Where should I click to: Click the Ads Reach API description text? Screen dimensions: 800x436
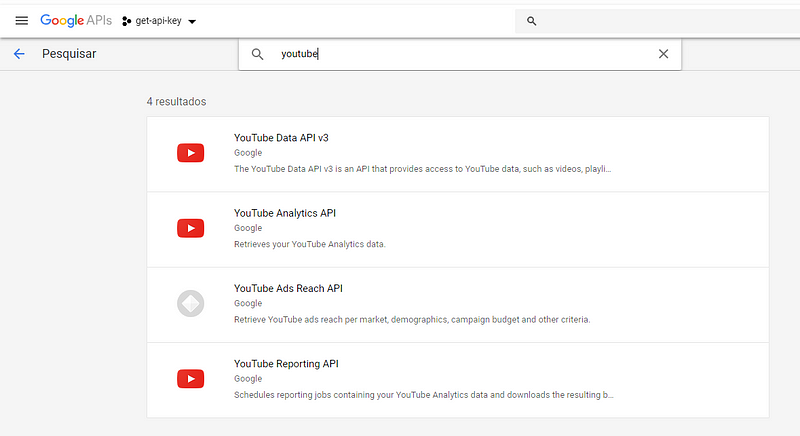point(412,320)
